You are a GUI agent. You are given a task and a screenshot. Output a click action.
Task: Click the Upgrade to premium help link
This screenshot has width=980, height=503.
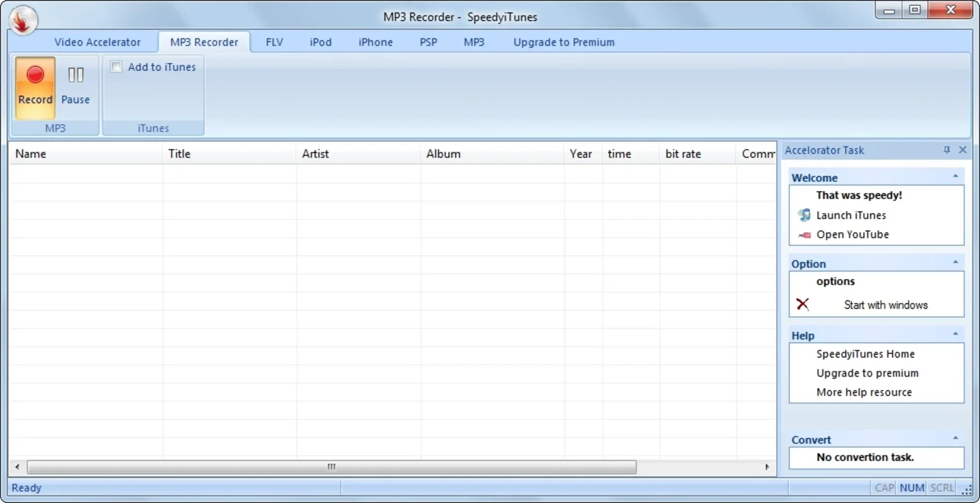pos(867,373)
